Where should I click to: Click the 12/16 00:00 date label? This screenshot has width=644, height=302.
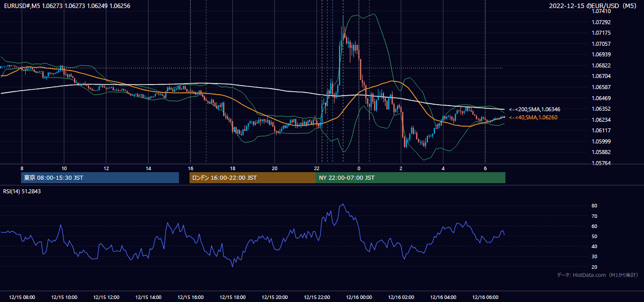click(359, 297)
